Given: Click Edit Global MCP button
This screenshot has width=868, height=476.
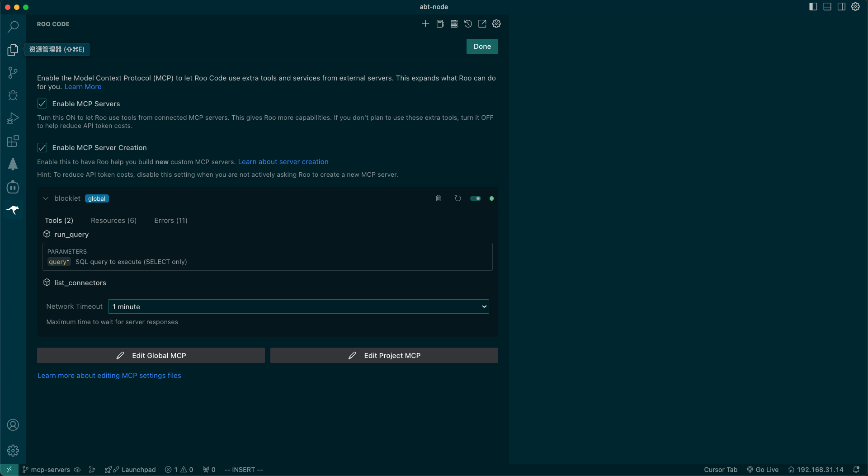Looking at the screenshot, I should pyautogui.click(x=151, y=356).
